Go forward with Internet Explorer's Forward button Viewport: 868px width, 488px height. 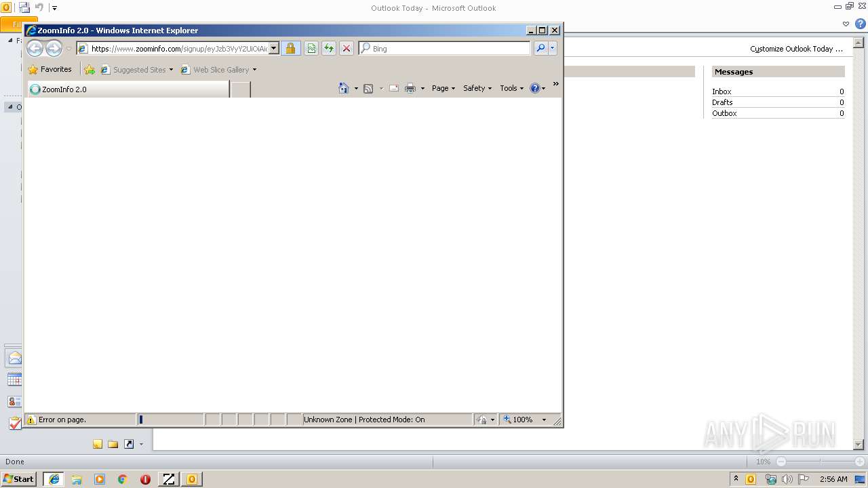tap(54, 48)
